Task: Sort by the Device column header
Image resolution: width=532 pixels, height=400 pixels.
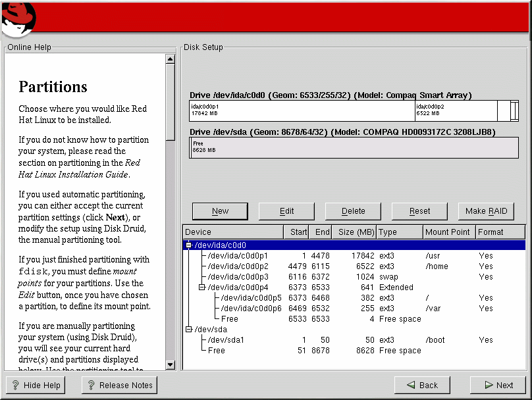Action: [x=233, y=232]
